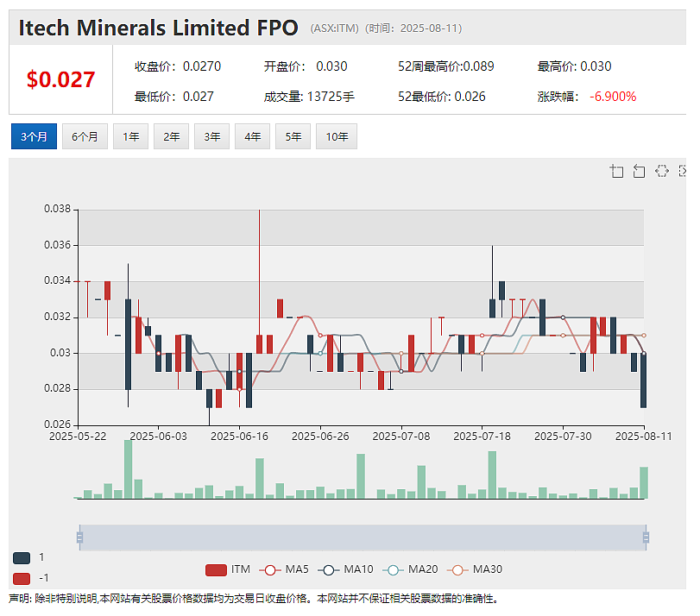
Task: Click the 0.034 y-axis label
Action: point(57,280)
